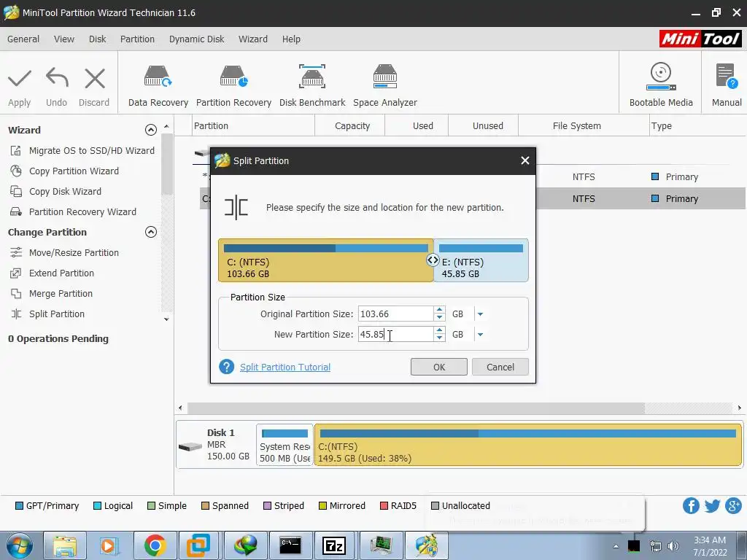Open Original Partition Size unit dropdown

(x=480, y=314)
